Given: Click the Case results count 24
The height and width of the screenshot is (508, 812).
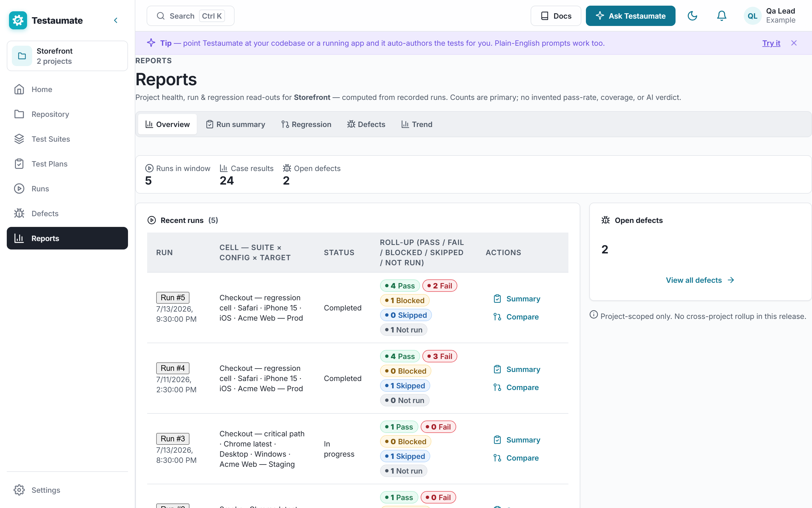Looking at the screenshot, I should (x=227, y=181).
